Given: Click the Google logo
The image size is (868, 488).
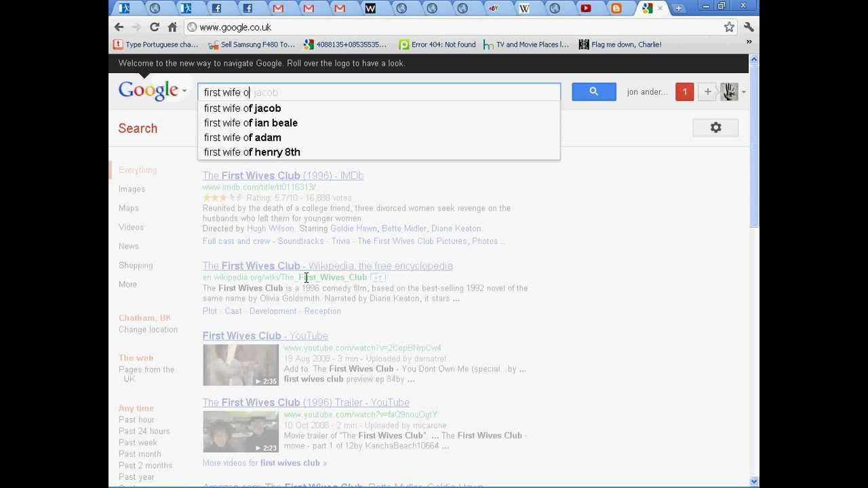Looking at the screenshot, I should click(x=148, y=91).
